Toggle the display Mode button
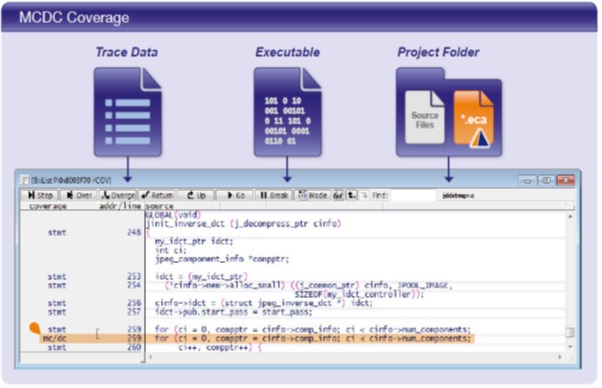The height and width of the screenshot is (388, 602). (x=313, y=195)
